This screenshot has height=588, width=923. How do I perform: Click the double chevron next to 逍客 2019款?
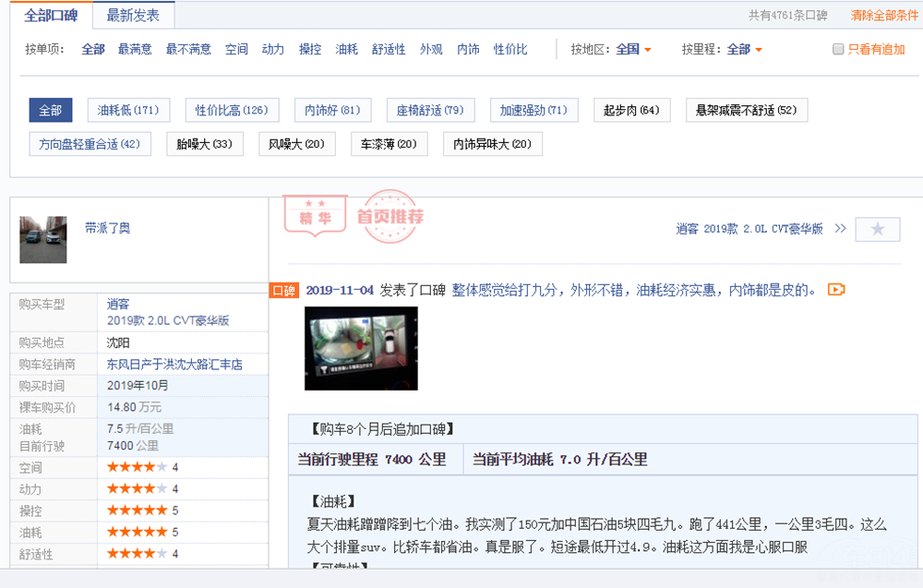840,228
